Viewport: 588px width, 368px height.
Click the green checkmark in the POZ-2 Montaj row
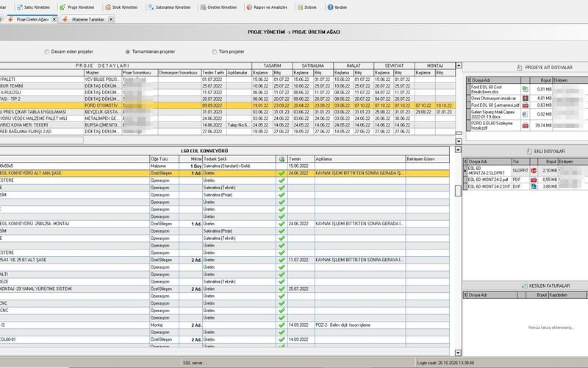click(x=282, y=325)
